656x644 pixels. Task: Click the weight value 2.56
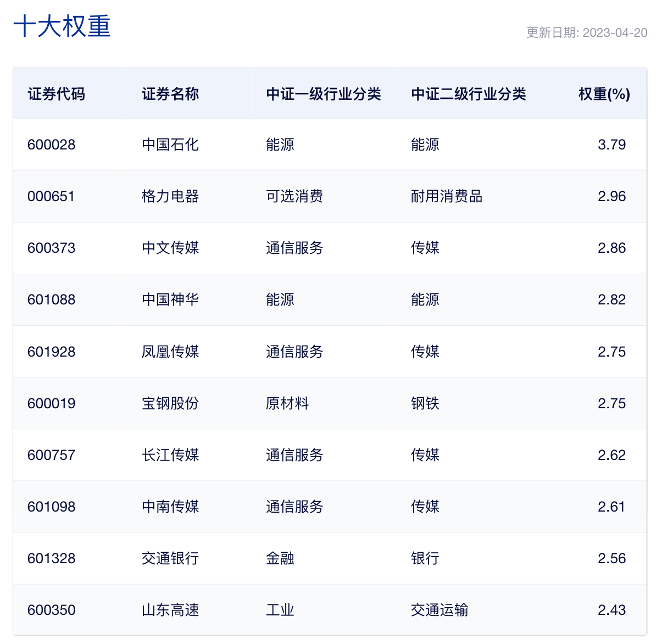click(x=611, y=559)
